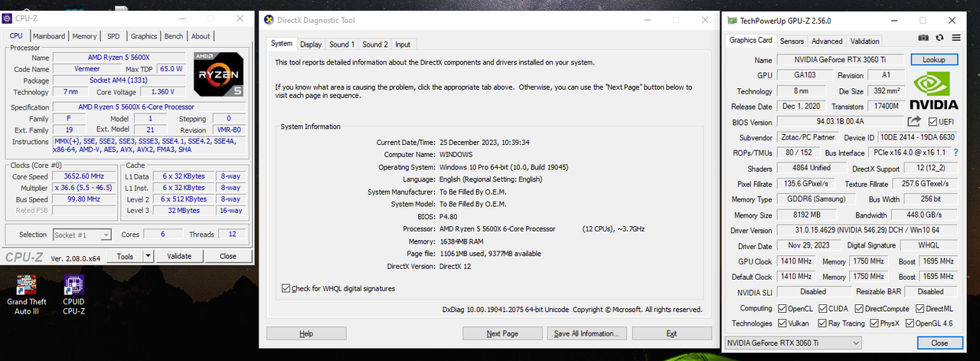Click the Next Page button in DxDiag
Screen dimensions: 980x361
tap(502, 333)
